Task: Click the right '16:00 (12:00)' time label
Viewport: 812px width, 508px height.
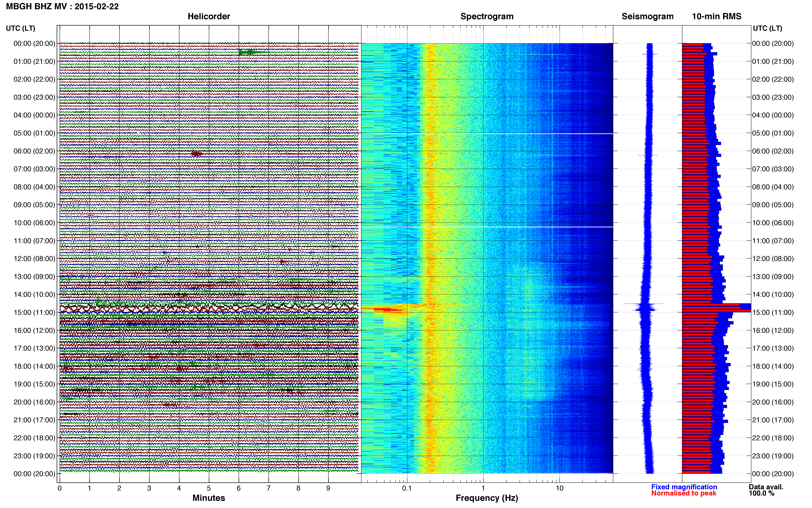Action: tap(773, 331)
